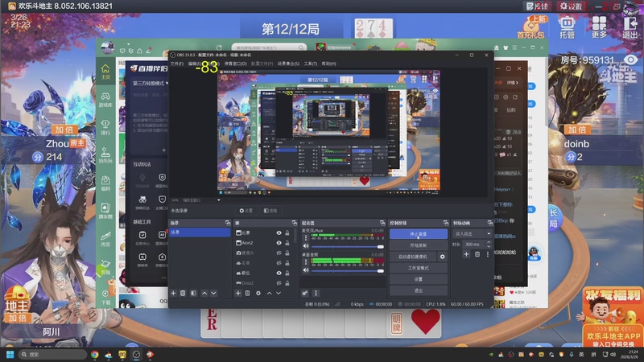
Task: Click the 启动虚拟摄像机 button in OBS
Action: (x=413, y=257)
